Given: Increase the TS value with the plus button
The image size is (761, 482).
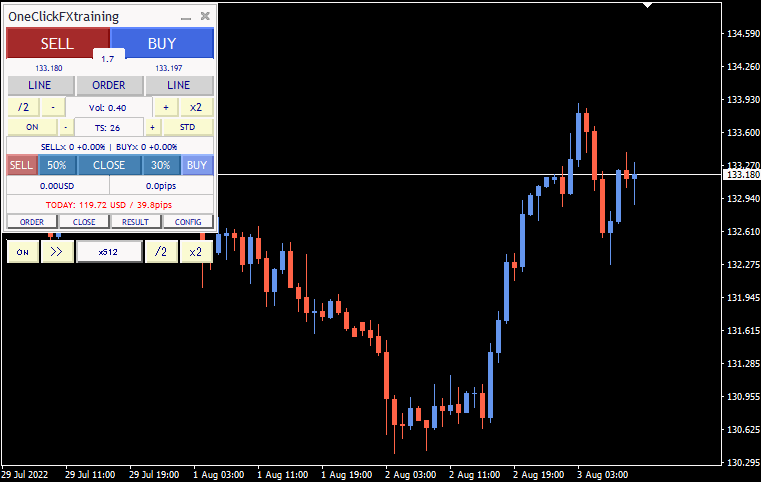Looking at the screenshot, I should point(152,127).
